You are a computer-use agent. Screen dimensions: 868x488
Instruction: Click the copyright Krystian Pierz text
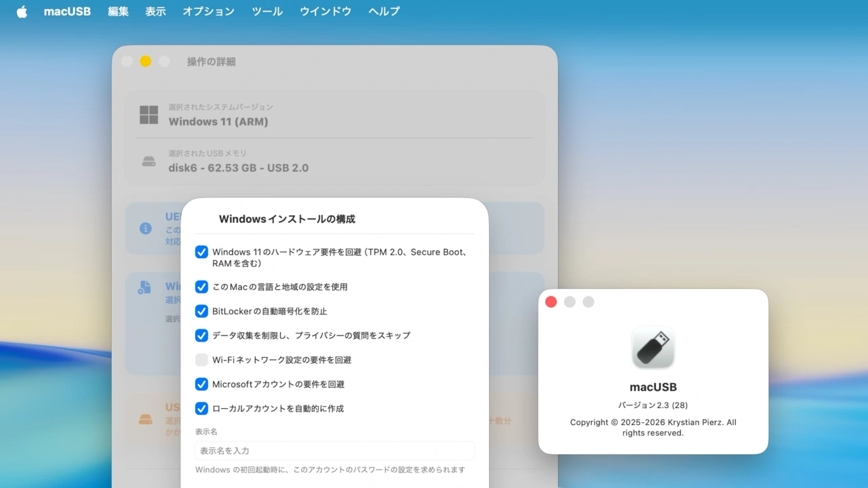tap(653, 427)
